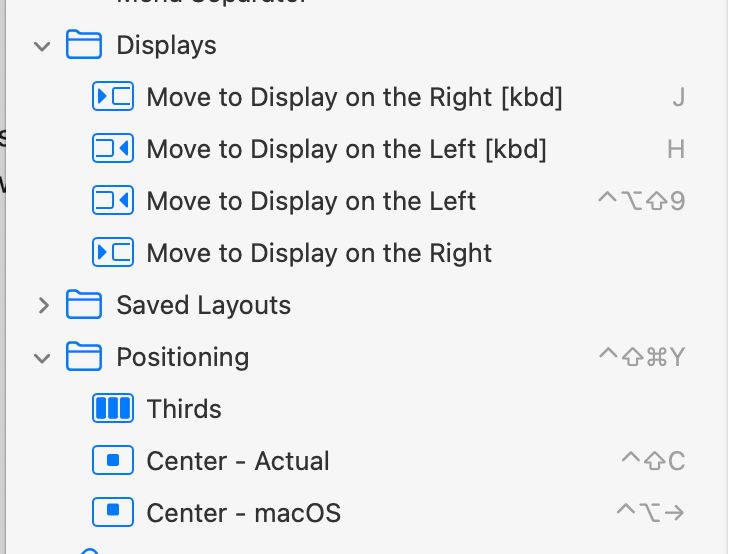Select the Thirds item label
This screenshot has height=554, width=730.
[184, 409]
